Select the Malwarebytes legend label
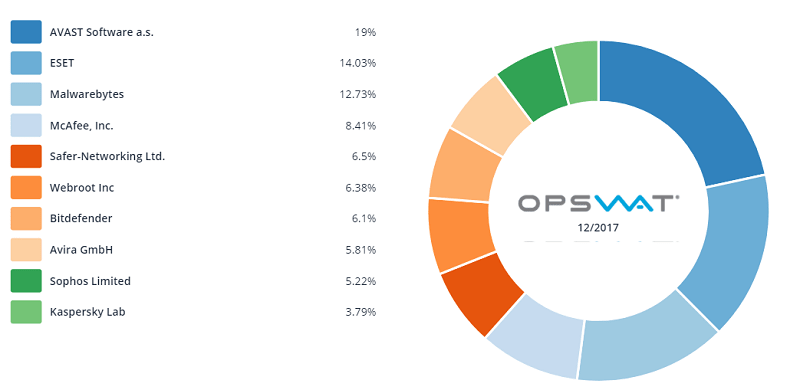 (x=87, y=94)
